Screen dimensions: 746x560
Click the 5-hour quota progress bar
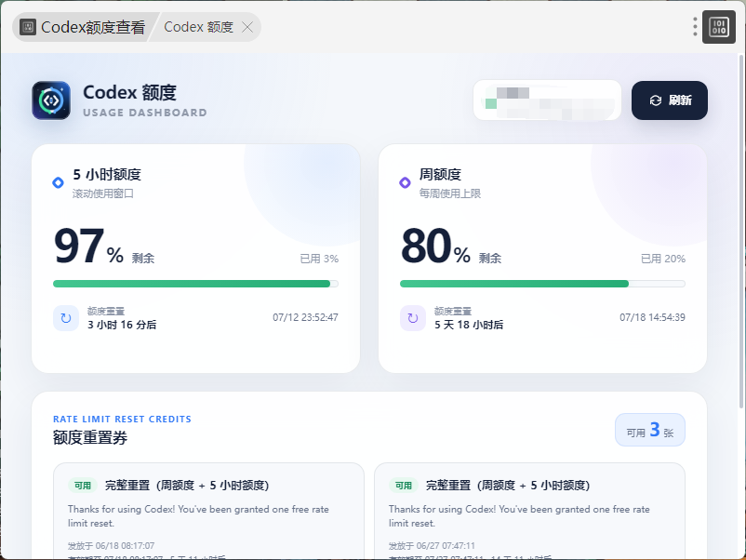click(195, 284)
